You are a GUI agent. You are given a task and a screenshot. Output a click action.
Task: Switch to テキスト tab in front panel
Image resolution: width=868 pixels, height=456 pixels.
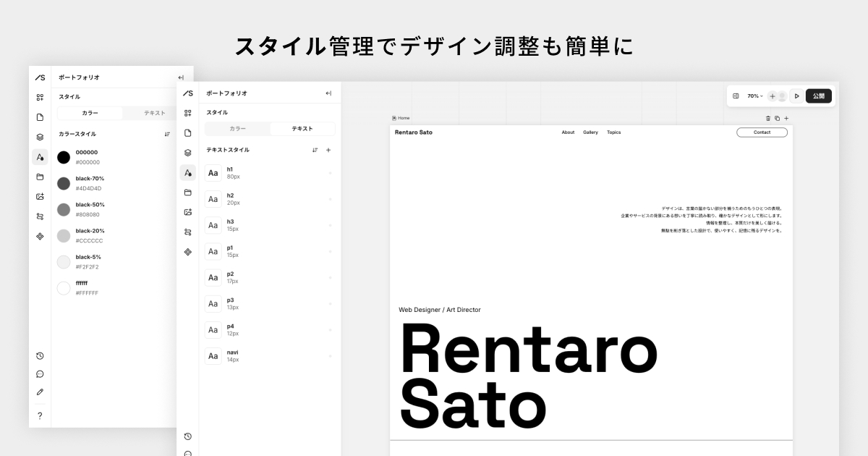point(302,129)
